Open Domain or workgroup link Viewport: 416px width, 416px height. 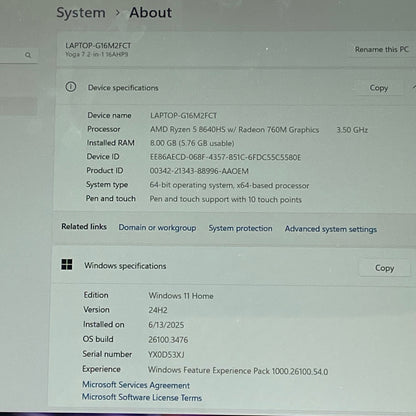tap(157, 228)
